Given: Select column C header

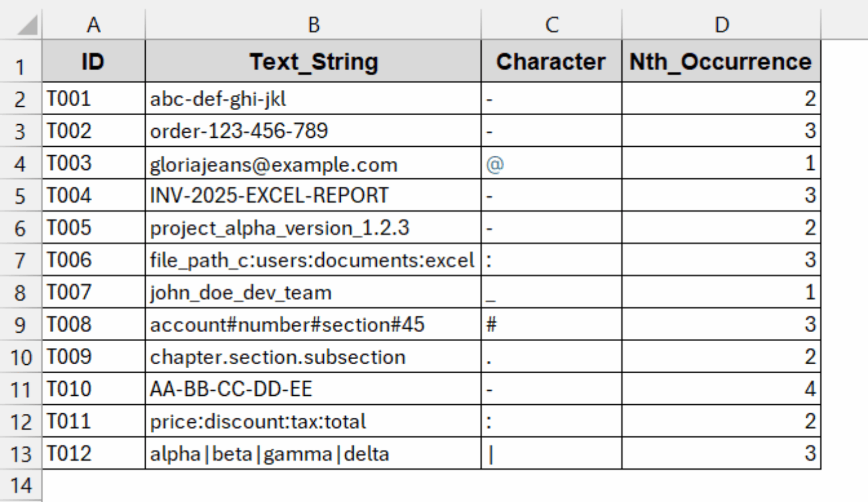Looking at the screenshot, I should tap(551, 25).
